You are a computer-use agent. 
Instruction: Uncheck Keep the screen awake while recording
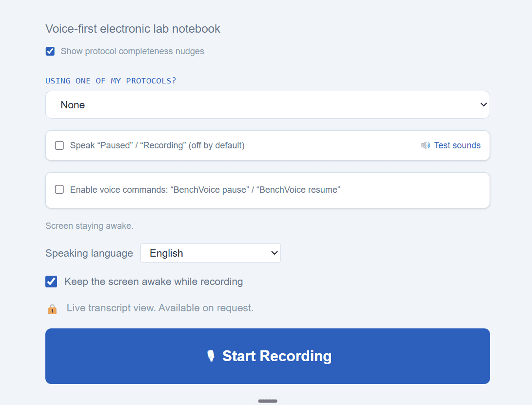click(51, 282)
